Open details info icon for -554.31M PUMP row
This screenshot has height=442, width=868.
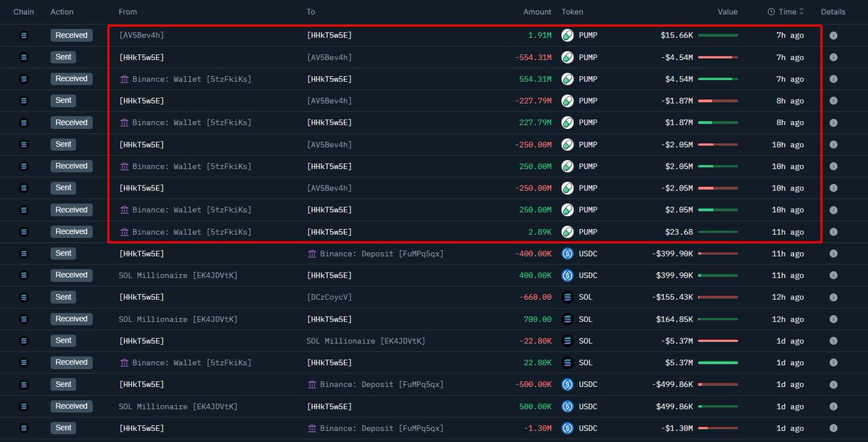point(833,57)
